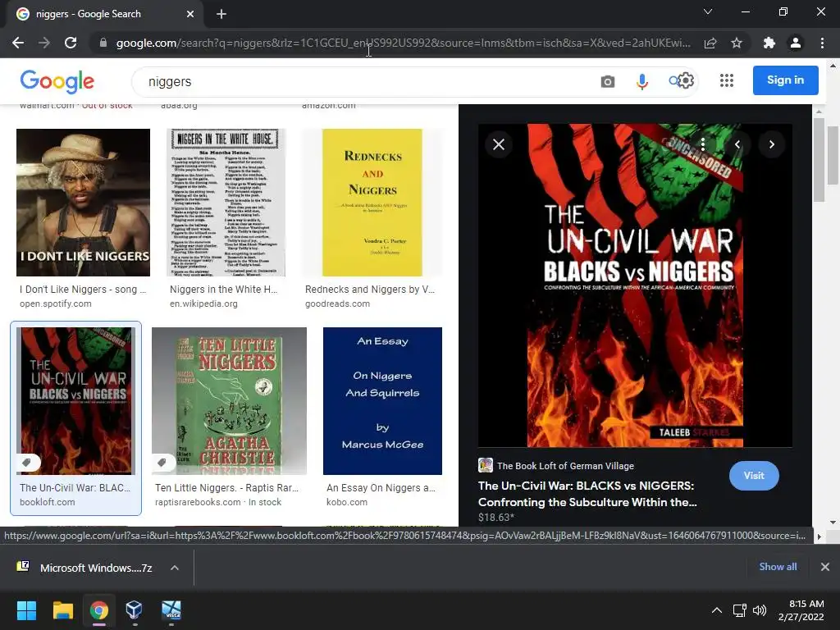840x630 pixels.
Task: Select the goodreads.com yellow book thumbnail
Action: (372, 203)
